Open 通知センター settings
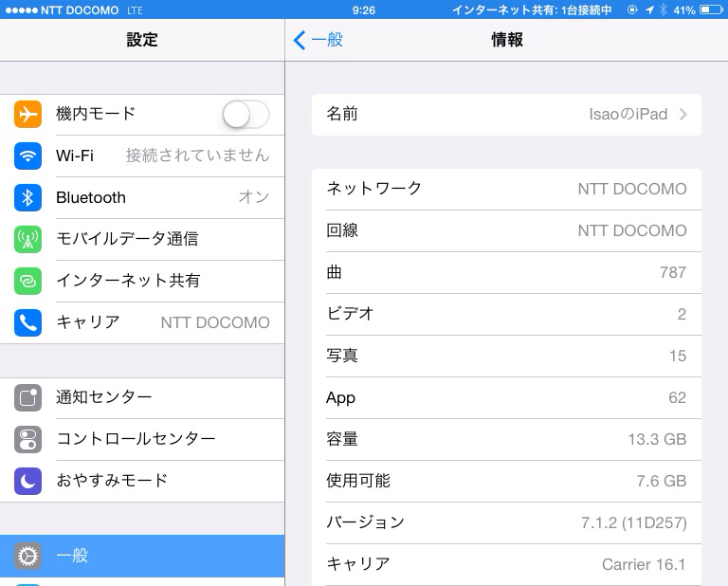Image resolution: width=728 pixels, height=586 pixels. [x=142, y=398]
